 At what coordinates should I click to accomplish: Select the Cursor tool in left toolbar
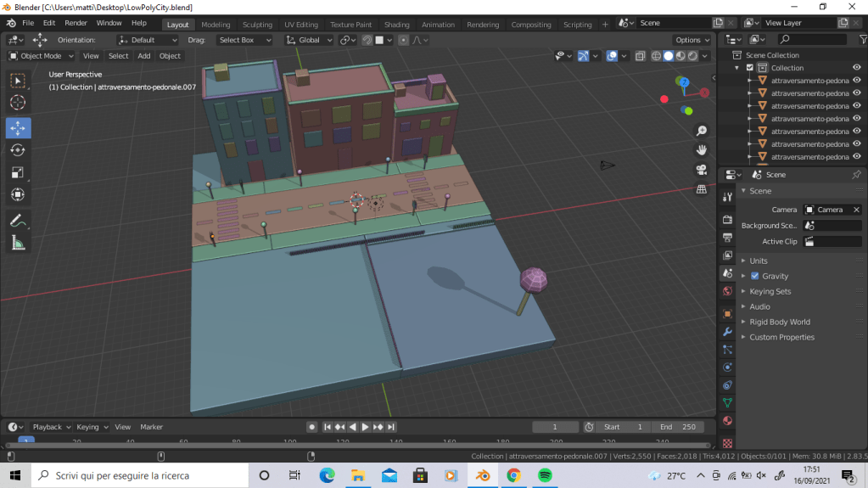coord(18,103)
